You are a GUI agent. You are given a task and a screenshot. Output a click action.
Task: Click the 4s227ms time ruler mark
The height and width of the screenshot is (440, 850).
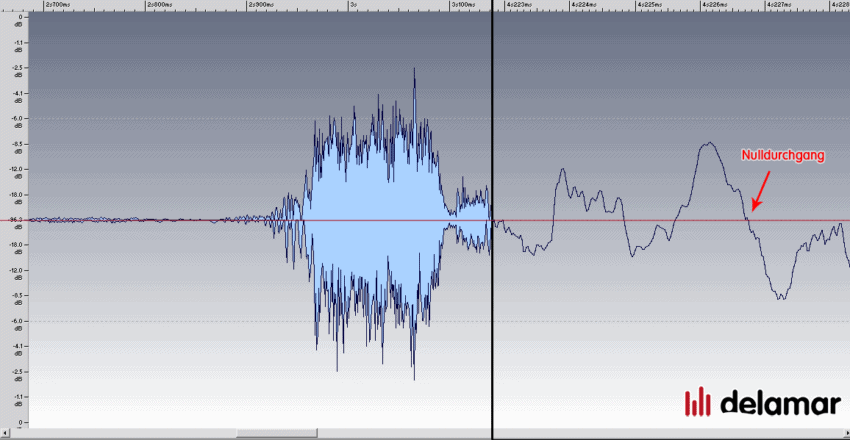pyautogui.click(x=779, y=5)
